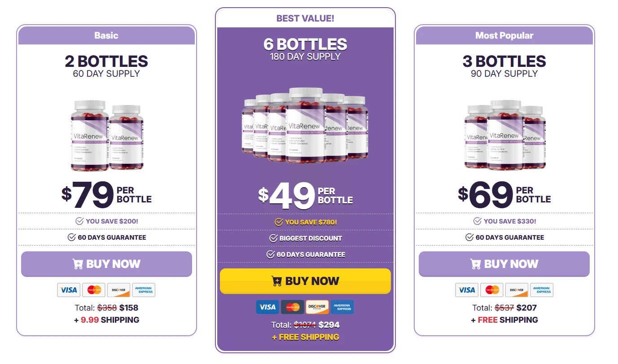
Task: Click the American Express icon under Basic plan
Action: 144,290
